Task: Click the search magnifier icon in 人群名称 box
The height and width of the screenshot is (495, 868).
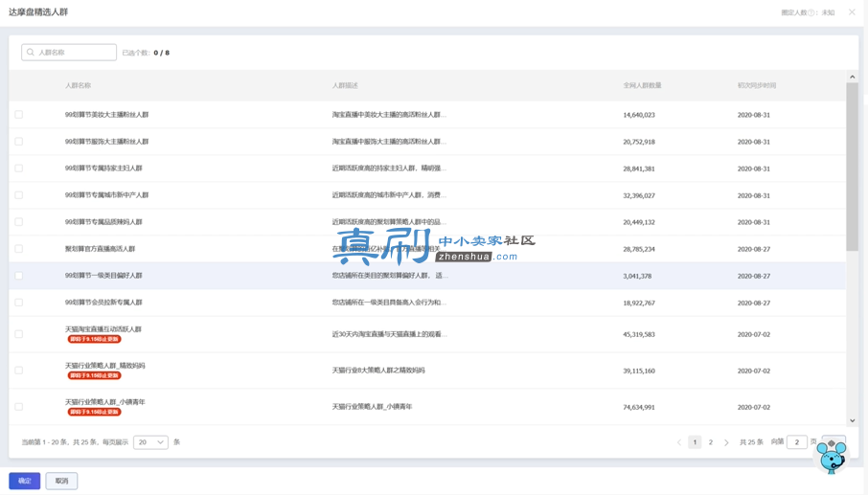Action: click(x=31, y=53)
